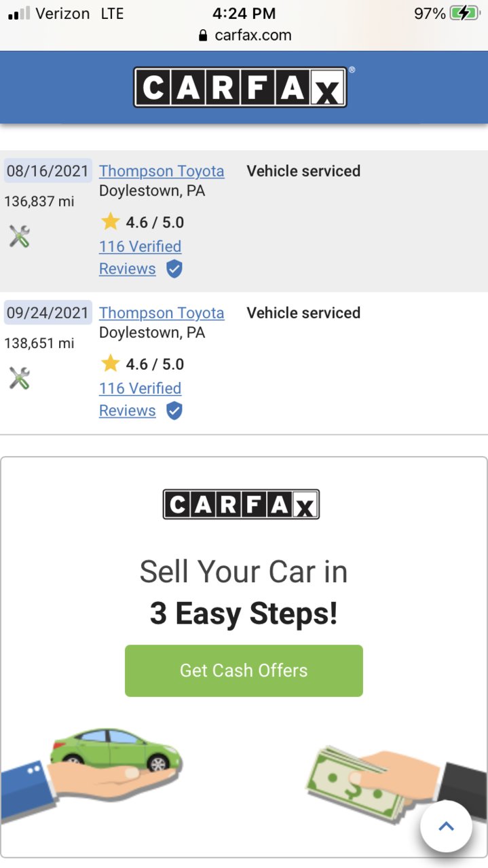Tap the scroll-to-top chevron button

tap(446, 826)
